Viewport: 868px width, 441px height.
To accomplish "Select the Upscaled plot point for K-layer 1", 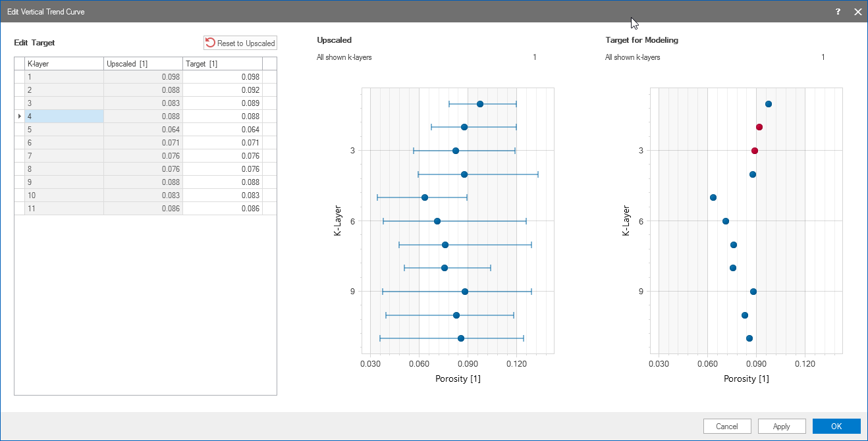I will click(x=480, y=104).
